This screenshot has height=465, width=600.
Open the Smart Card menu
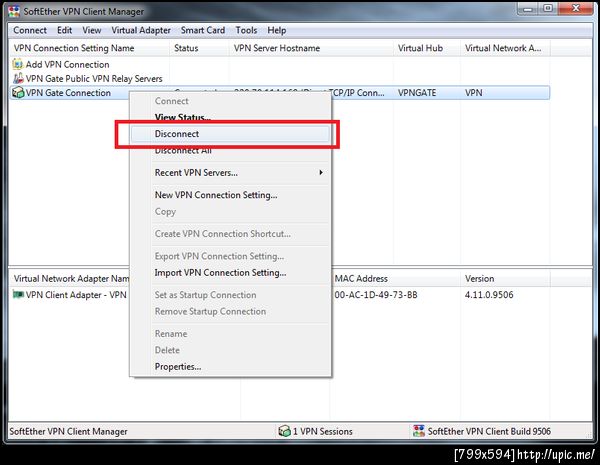(203, 30)
